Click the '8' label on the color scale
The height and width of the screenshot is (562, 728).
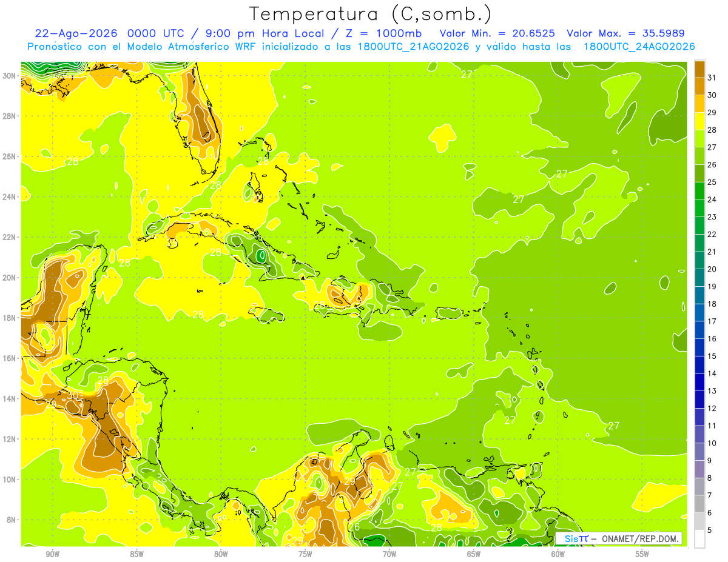click(710, 478)
